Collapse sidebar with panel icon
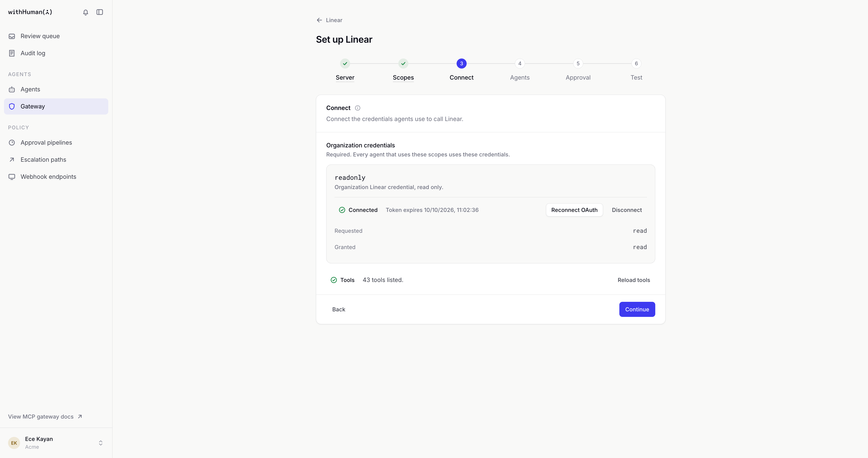The width and height of the screenshot is (868, 458). tap(100, 12)
